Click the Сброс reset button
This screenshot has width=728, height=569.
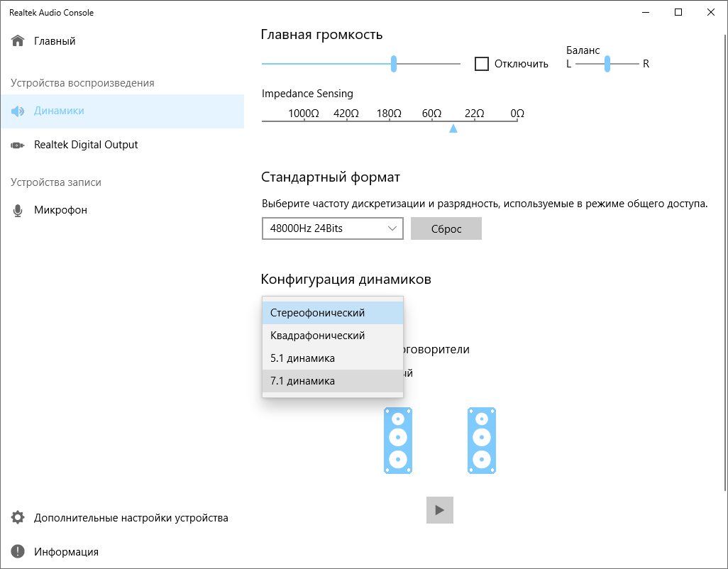tap(446, 229)
